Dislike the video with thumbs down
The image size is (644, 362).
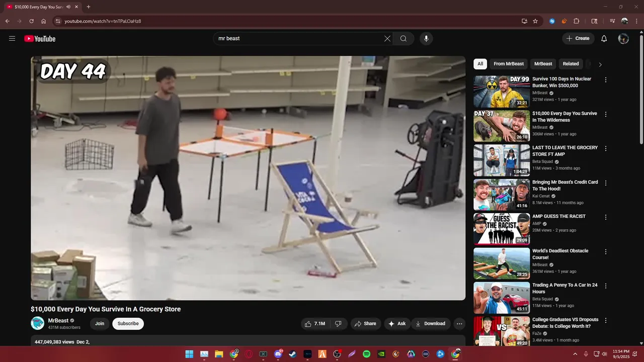338,324
